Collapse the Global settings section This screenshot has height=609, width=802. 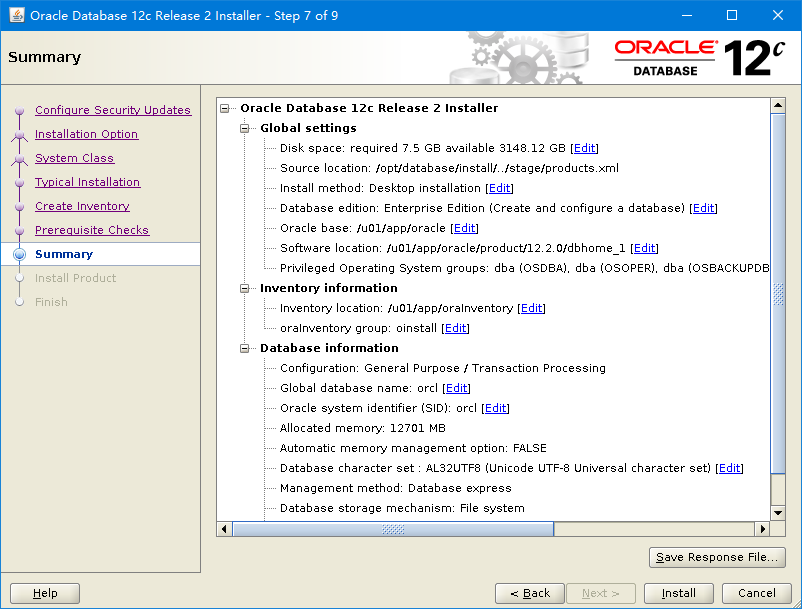pos(244,128)
